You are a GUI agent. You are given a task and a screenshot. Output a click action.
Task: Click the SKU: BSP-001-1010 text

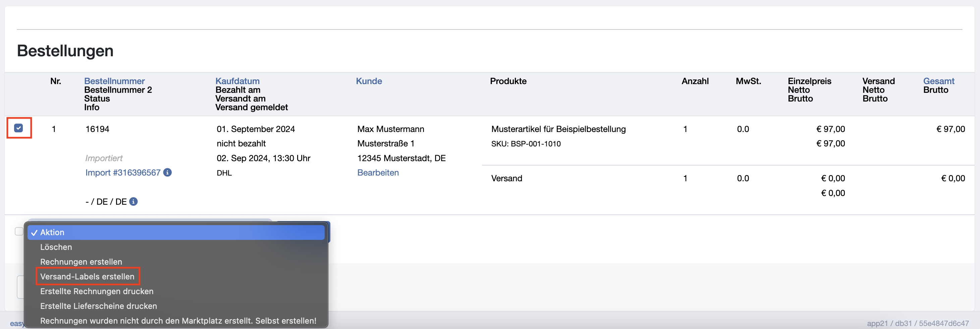tap(526, 144)
